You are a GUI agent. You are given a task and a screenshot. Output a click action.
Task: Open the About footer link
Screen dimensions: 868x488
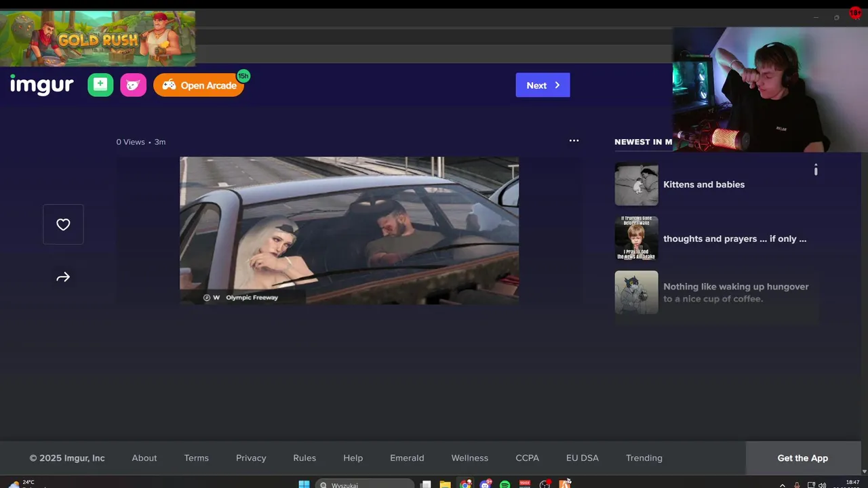click(x=144, y=458)
